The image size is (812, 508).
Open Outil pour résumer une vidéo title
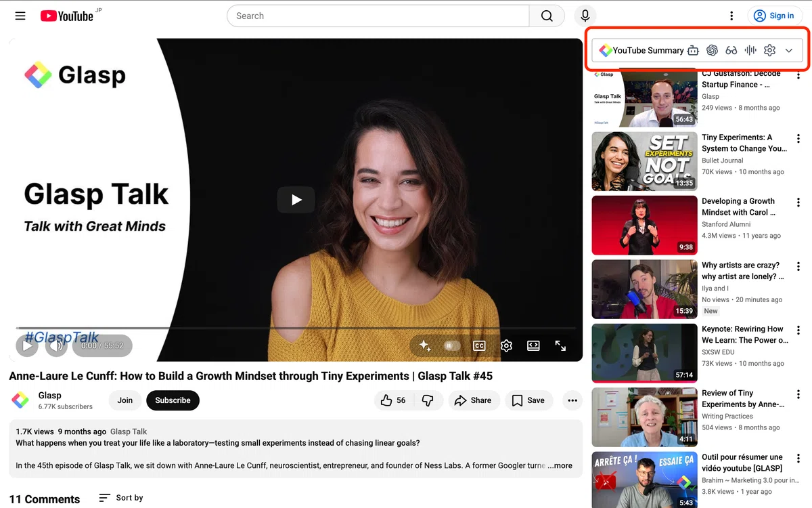pos(742,463)
